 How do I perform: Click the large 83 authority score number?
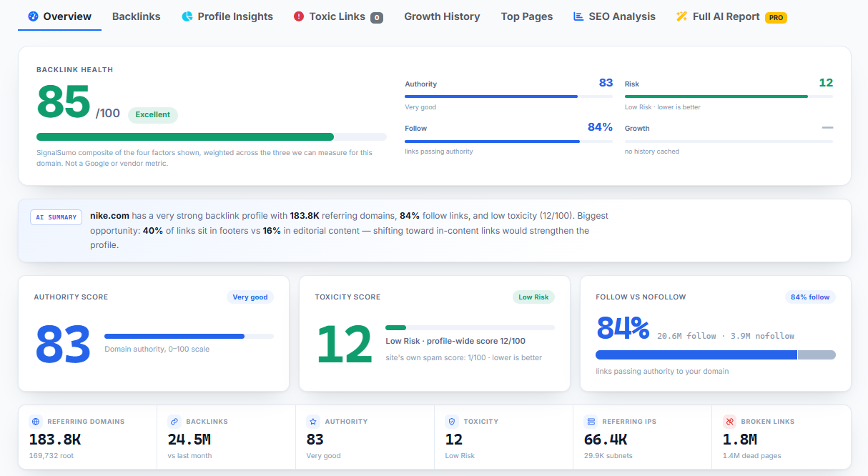pos(63,344)
